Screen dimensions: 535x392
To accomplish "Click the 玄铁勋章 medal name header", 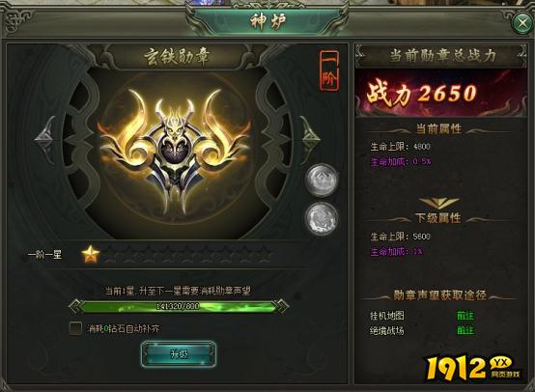I will click(x=176, y=56).
